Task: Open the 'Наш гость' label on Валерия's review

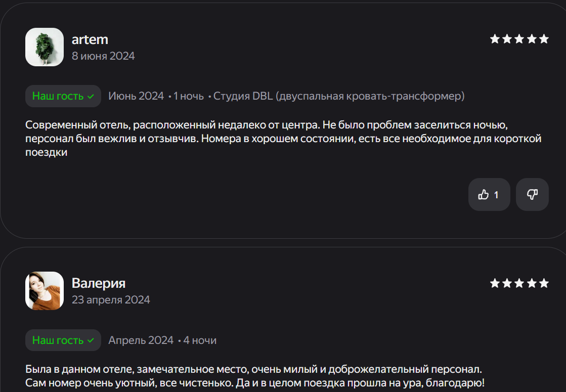Action: (x=63, y=340)
